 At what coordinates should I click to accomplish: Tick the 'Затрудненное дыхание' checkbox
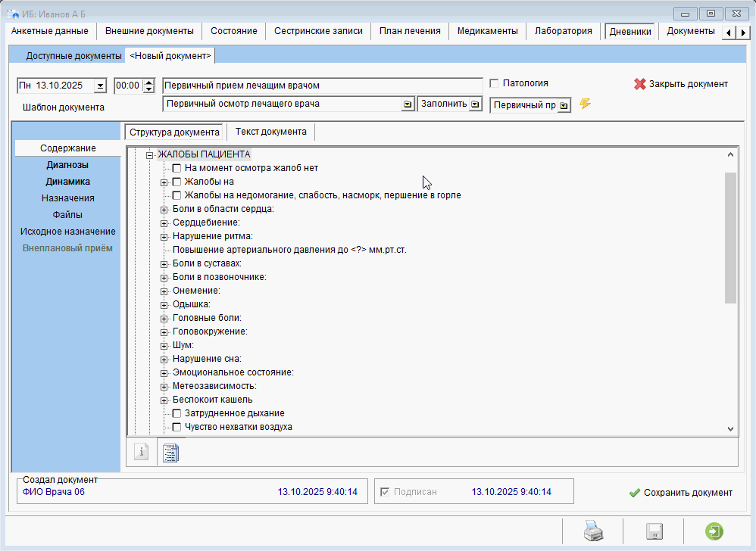(x=177, y=413)
